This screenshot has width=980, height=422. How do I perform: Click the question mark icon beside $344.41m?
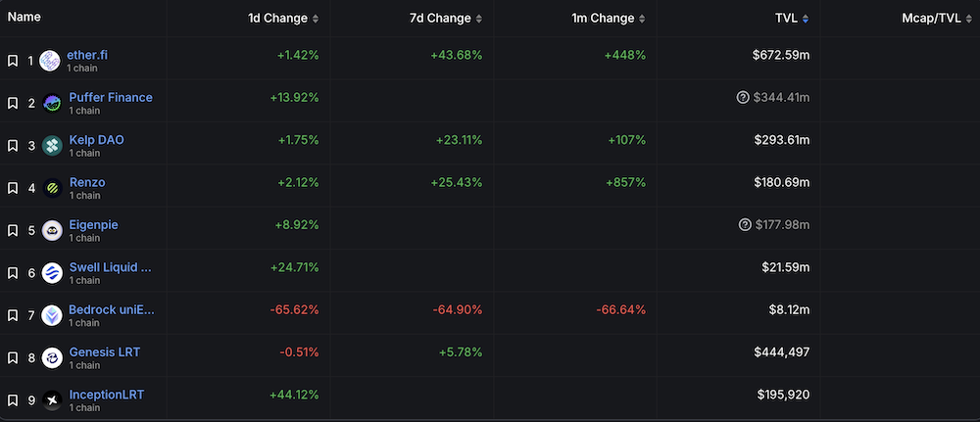pyautogui.click(x=743, y=98)
